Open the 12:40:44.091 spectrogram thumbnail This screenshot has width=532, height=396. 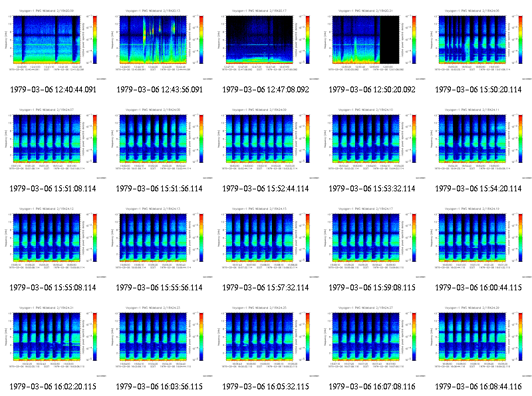coord(53,44)
